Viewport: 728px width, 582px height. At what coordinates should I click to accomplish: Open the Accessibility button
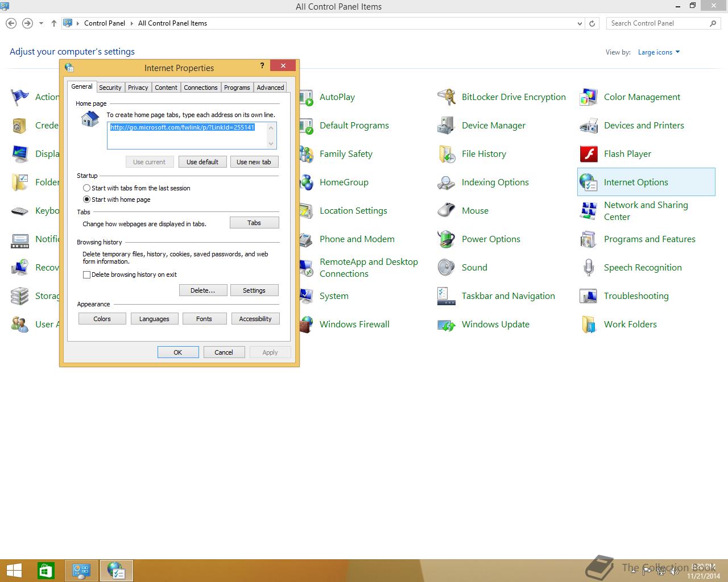coord(255,319)
